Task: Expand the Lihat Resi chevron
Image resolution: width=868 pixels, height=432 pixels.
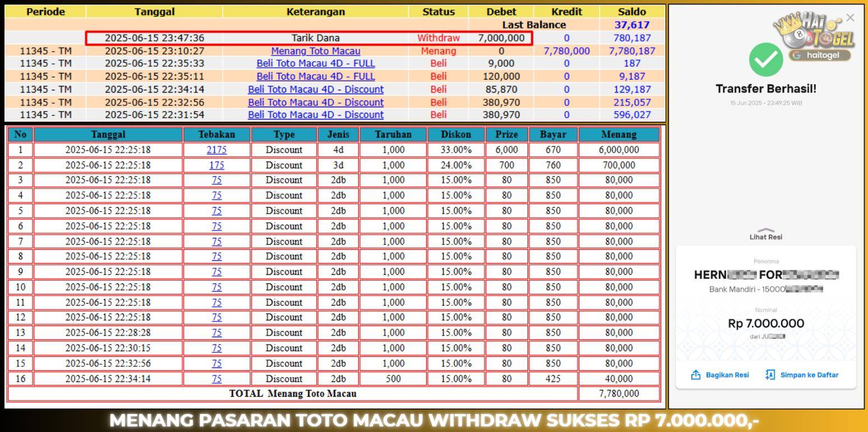Action: click(766, 230)
